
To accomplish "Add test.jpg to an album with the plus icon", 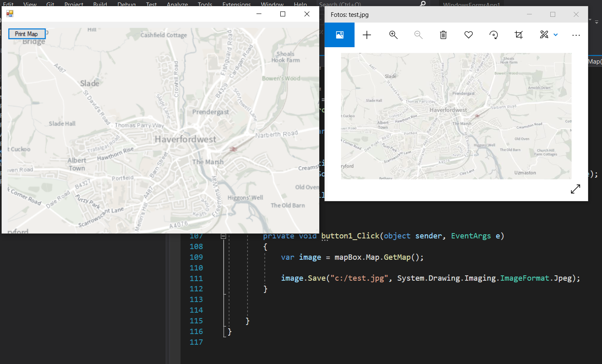I will pos(366,34).
